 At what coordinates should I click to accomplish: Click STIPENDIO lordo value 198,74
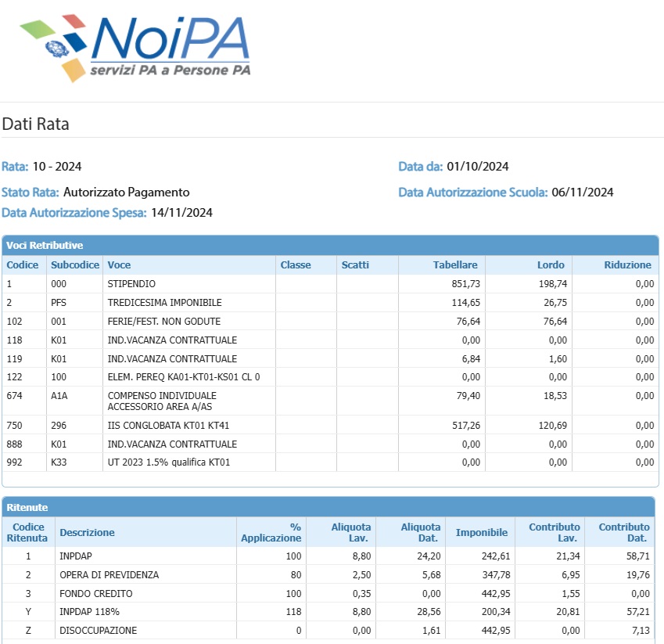pos(553,284)
